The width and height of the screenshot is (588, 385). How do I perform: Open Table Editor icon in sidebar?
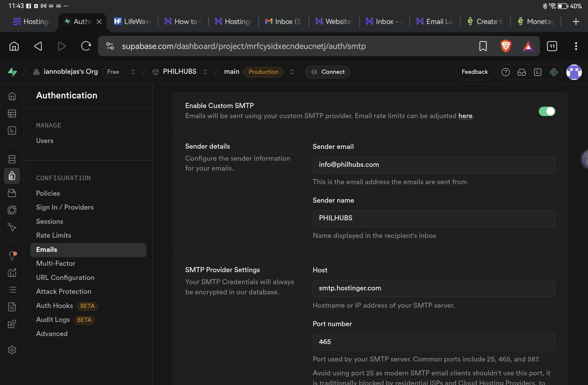pos(12,114)
